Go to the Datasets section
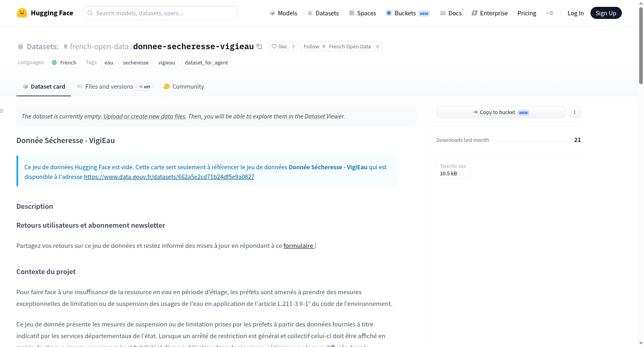Viewport: 644px width, 347px height. [x=323, y=13]
